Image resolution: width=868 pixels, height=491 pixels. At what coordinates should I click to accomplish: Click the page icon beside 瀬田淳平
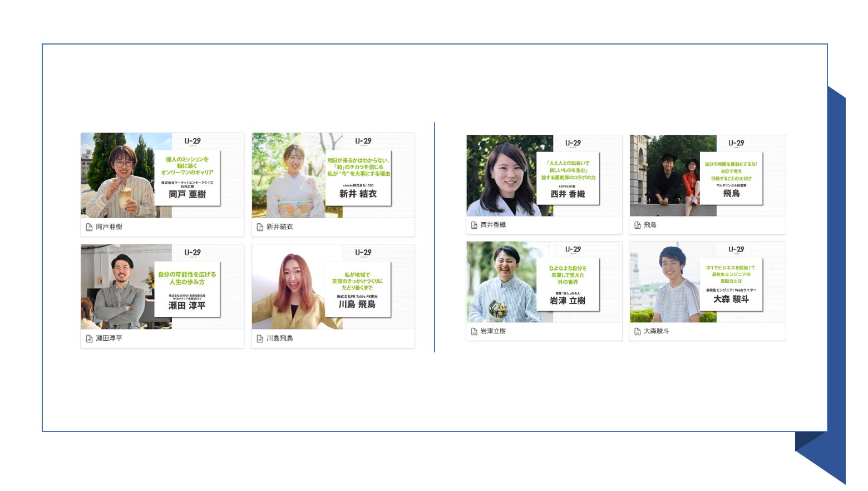[x=89, y=338]
